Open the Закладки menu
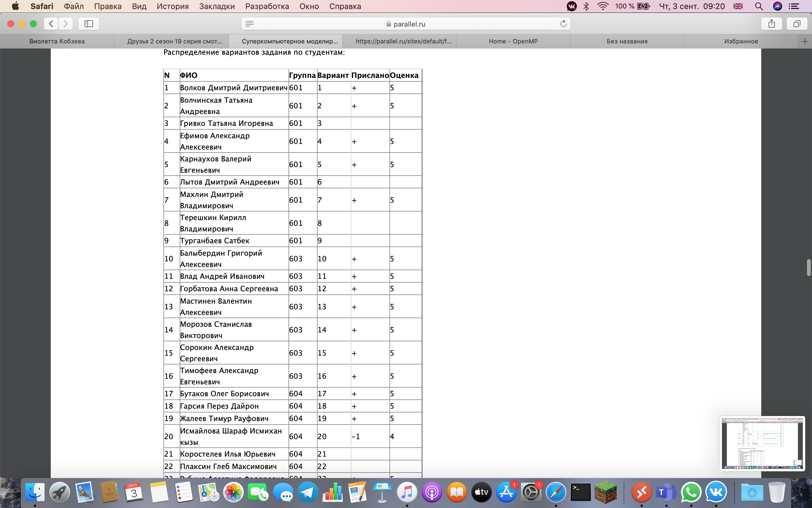Screen dimensions: 812x508 [217, 6]
